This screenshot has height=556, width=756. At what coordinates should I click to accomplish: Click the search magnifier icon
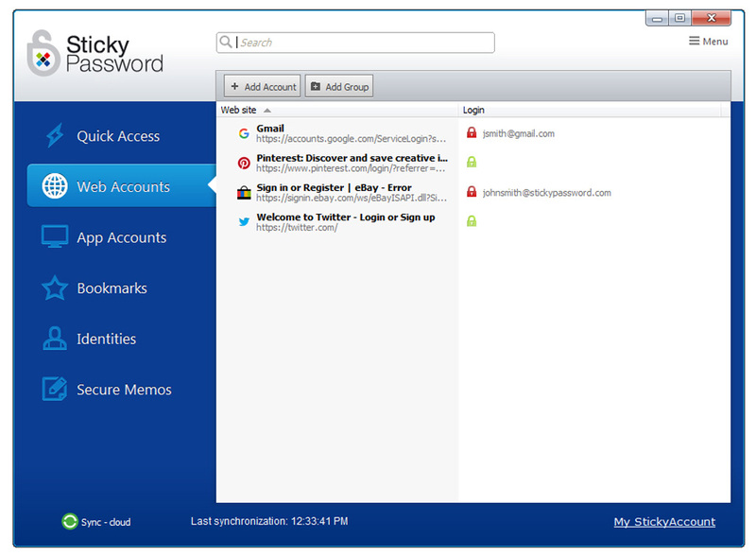pyautogui.click(x=225, y=42)
